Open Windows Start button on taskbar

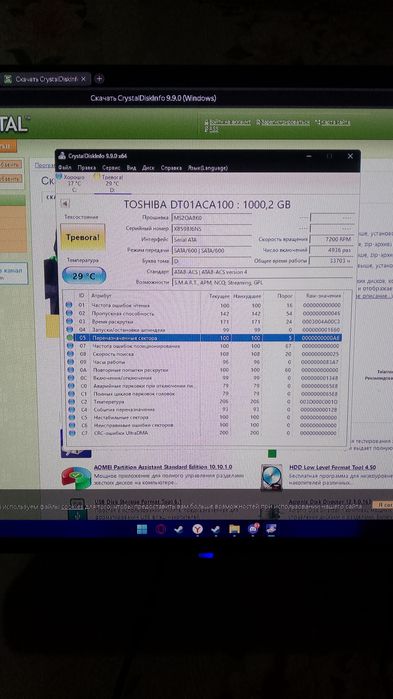point(142,529)
